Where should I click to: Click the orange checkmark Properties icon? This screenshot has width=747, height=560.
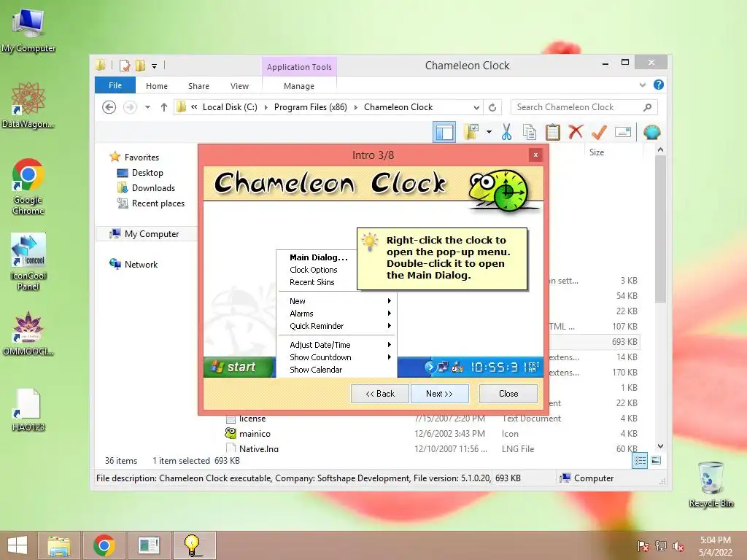click(599, 132)
